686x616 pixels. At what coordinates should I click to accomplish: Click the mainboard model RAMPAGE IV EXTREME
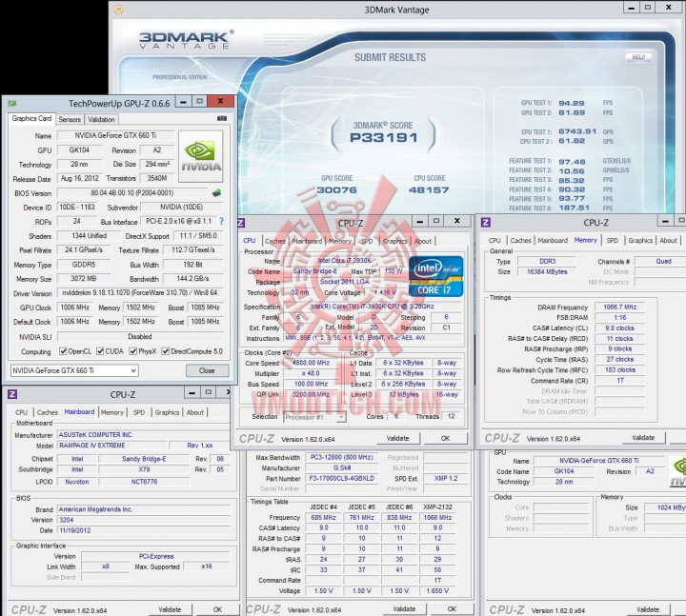(x=112, y=445)
